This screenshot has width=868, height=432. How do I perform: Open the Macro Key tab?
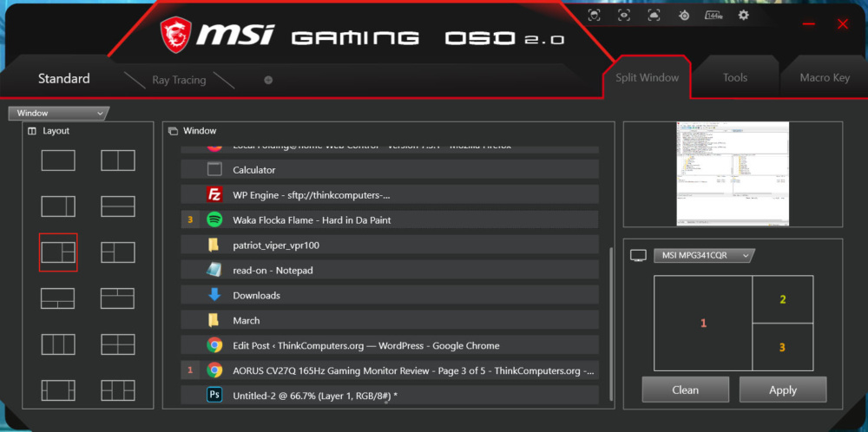click(x=825, y=77)
